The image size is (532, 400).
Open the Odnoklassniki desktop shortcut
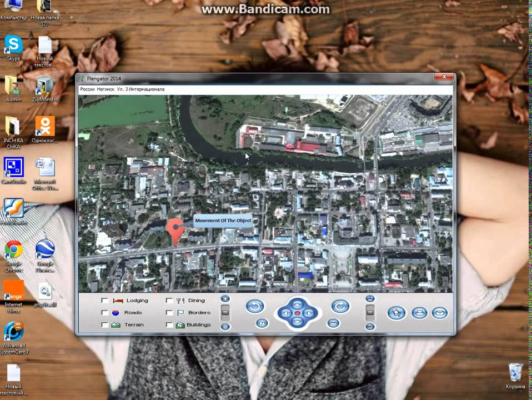[45, 129]
